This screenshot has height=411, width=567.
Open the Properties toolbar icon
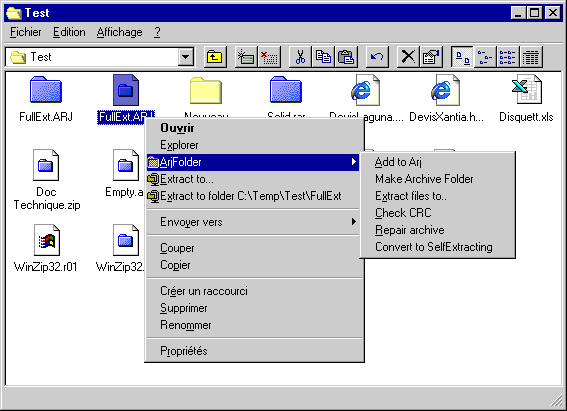click(x=431, y=57)
